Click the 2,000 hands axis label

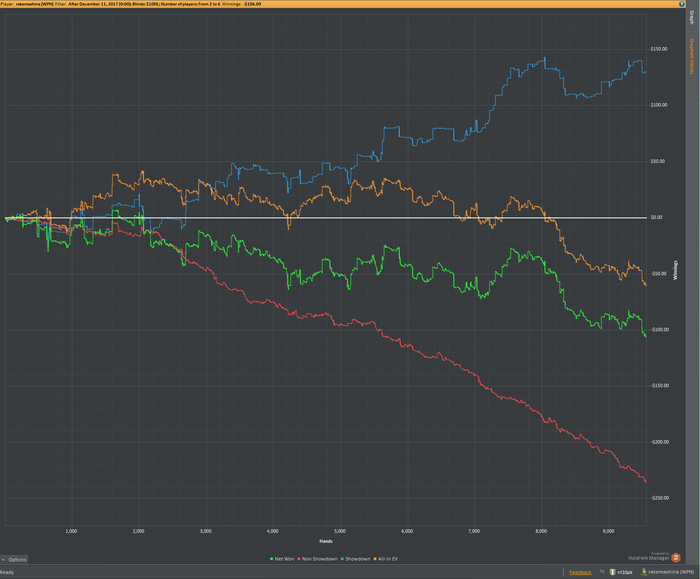click(x=138, y=531)
